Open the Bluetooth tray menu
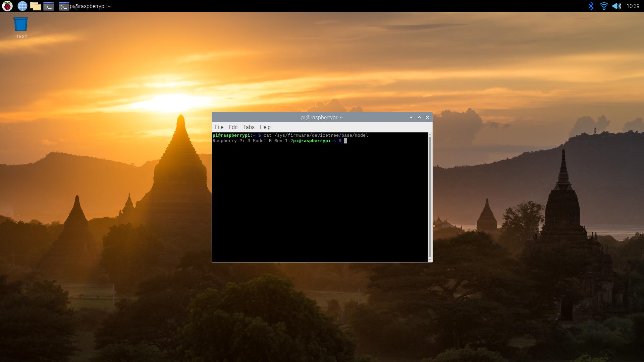Viewport: 644px width, 362px height. tap(591, 6)
